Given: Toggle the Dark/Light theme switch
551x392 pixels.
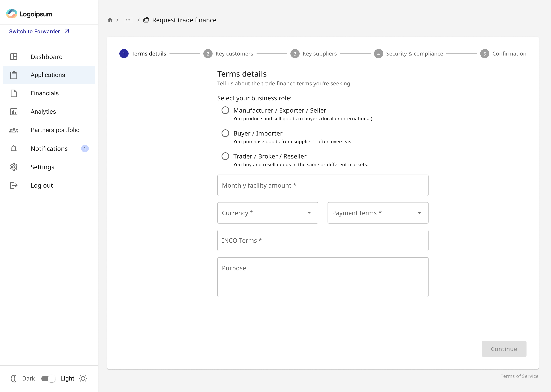Looking at the screenshot, I should (x=48, y=378).
